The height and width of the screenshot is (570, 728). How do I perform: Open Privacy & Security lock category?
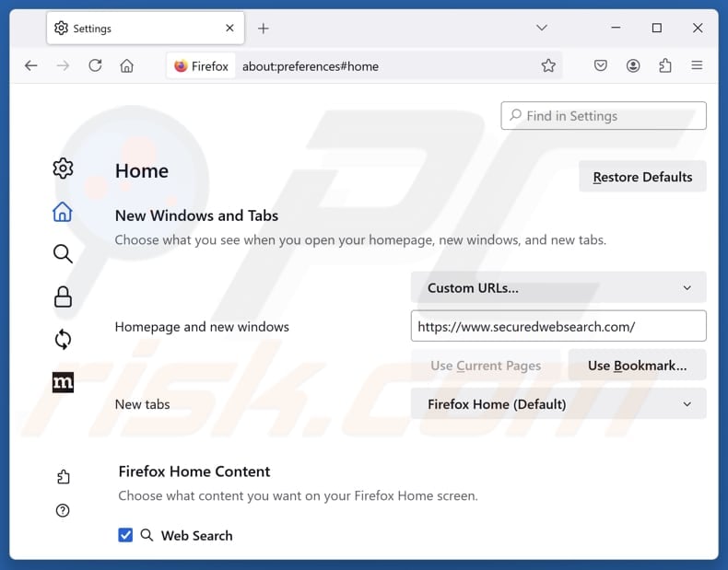click(63, 297)
